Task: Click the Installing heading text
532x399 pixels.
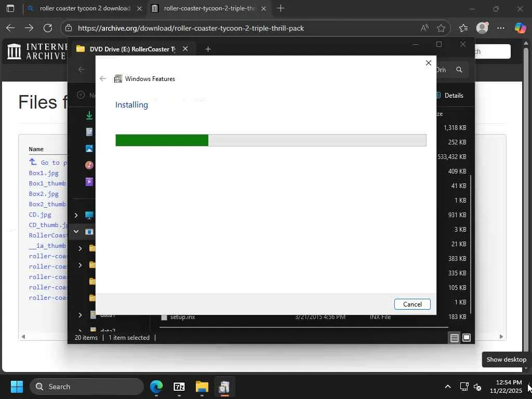Action: [131, 105]
